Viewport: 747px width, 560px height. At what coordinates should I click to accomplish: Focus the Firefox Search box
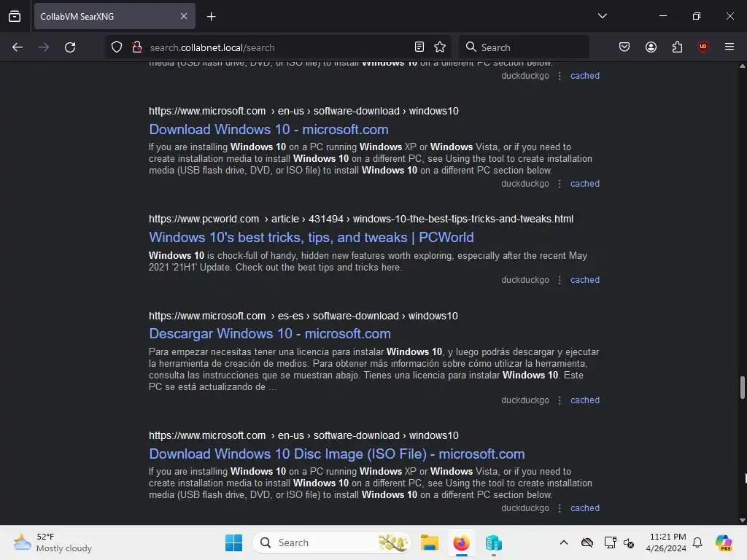524,47
